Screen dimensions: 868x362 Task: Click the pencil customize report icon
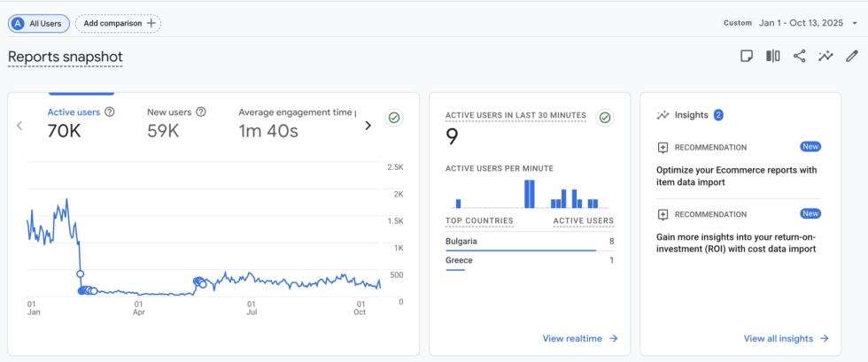pyautogui.click(x=852, y=57)
